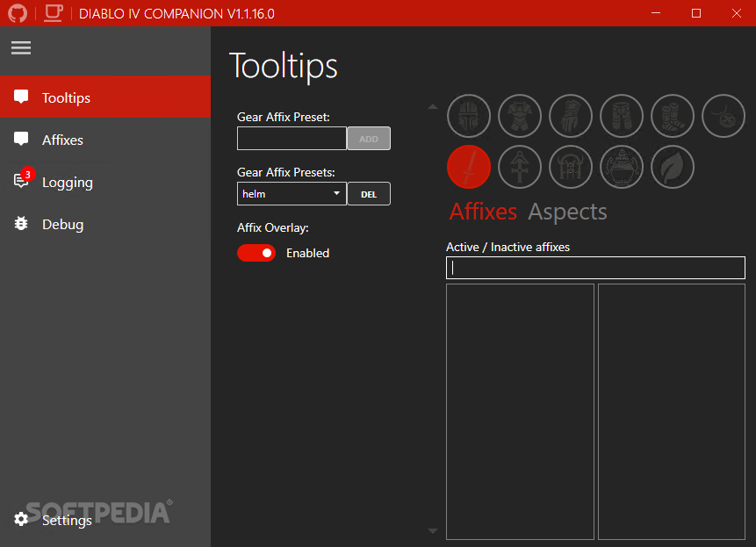The image size is (756, 547).
Task: Open the Logging page
Action: 105,182
